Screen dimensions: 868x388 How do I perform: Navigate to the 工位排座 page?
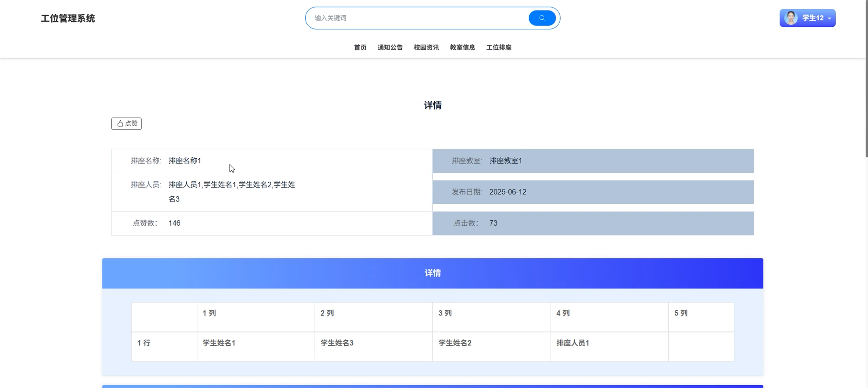pyautogui.click(x=499, y=47)
